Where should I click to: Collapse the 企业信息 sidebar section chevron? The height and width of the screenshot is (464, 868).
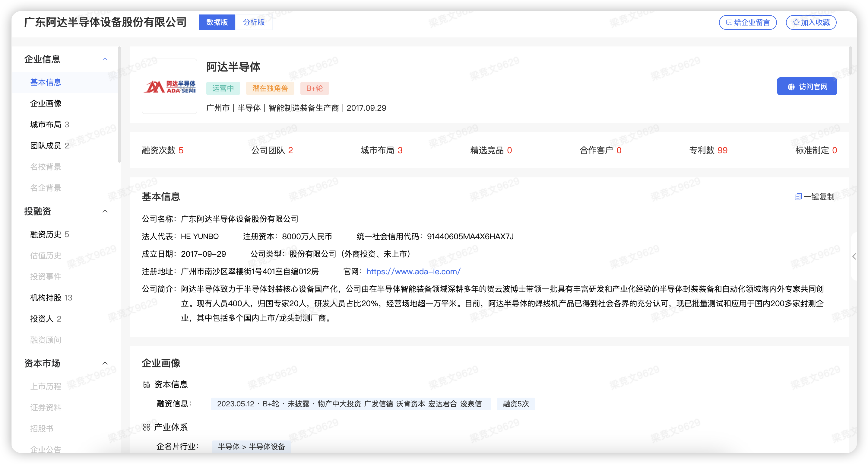[x=105, y=59]
